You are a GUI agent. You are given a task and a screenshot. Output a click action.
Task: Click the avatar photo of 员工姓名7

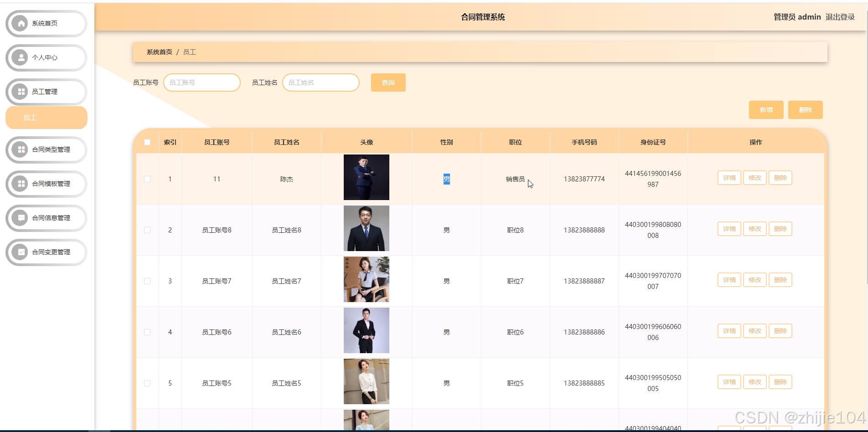(x=367, y=279)
